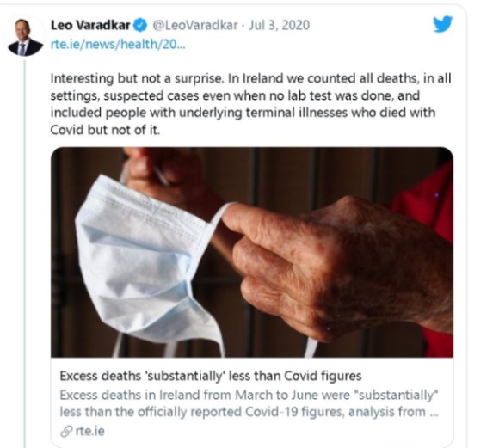This screenshot has height=448, width=499.
Task: Open the article preview photo
Action: (x=252, y=252)
